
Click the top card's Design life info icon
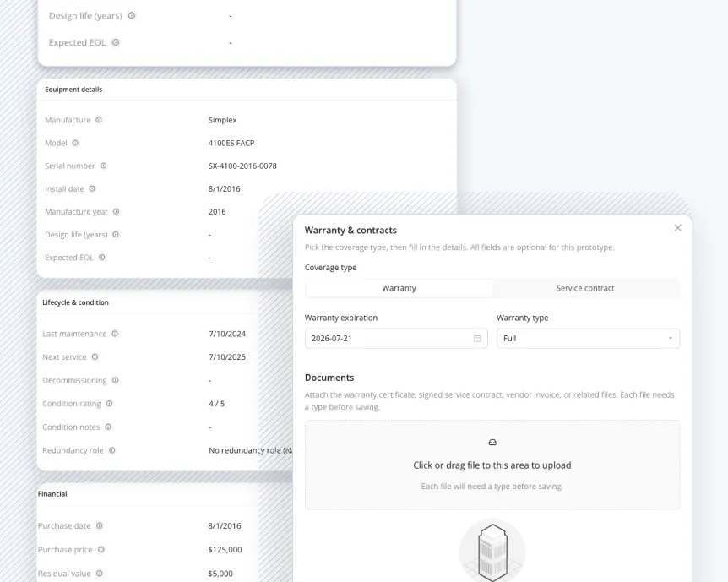pos(132,15)
